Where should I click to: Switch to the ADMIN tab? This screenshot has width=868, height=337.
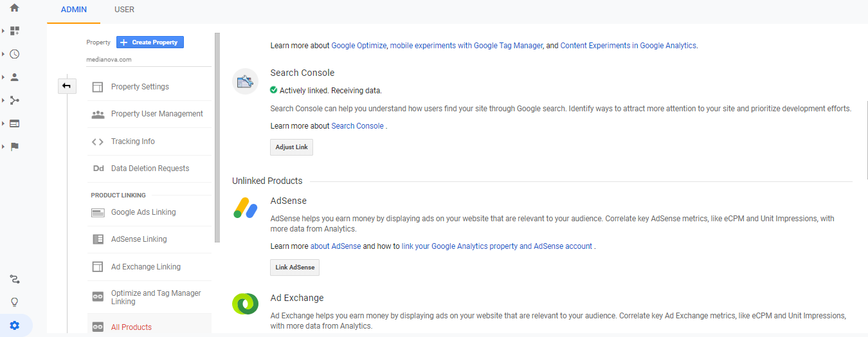(73, 10)
